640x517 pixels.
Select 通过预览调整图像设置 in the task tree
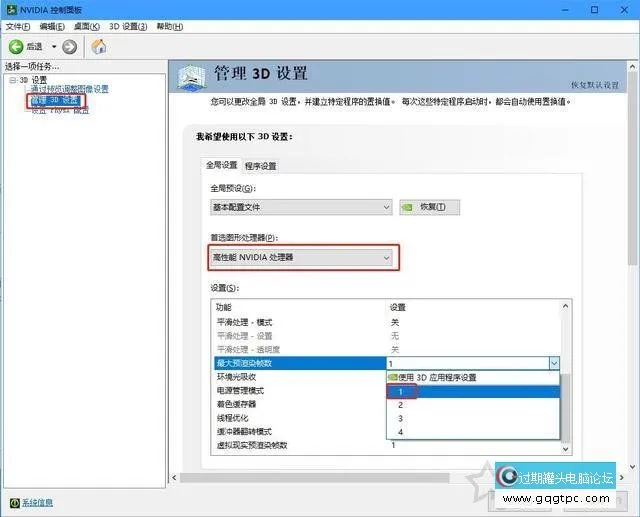[x=70, y=89]
